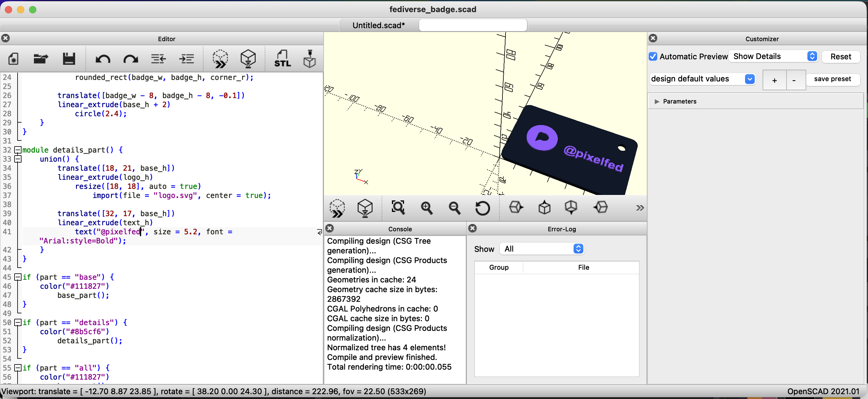Click the Save file floppy icon
The image size is (868, 399).
[69, 59]
